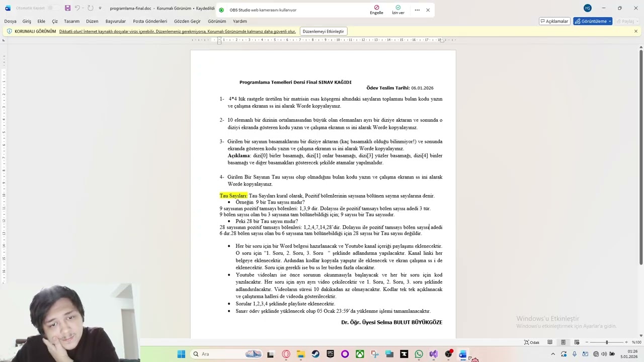
Task: Click the Odak focus mode button
Action: 532,342
